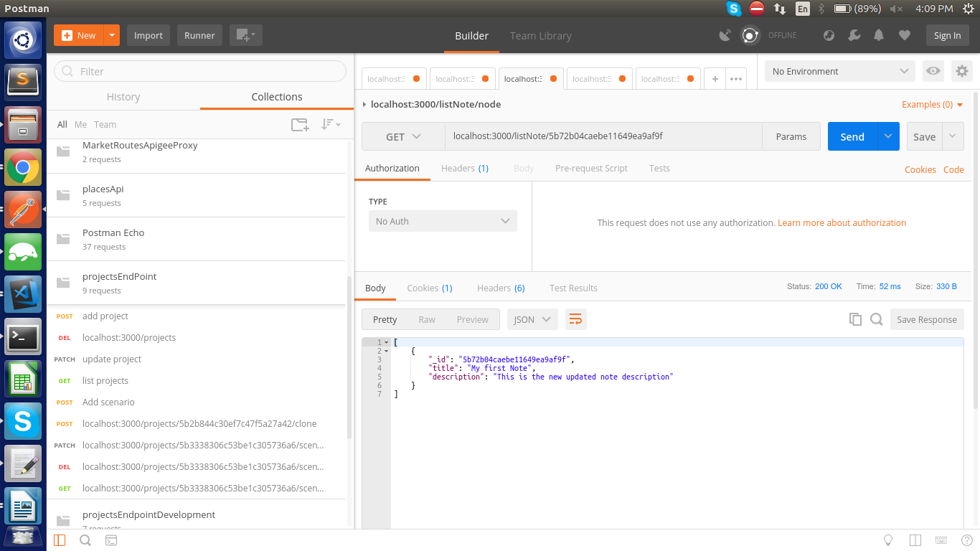Open notifications bell icon
Viewport: 980px width, 551px height.
(x=878, y=35)
